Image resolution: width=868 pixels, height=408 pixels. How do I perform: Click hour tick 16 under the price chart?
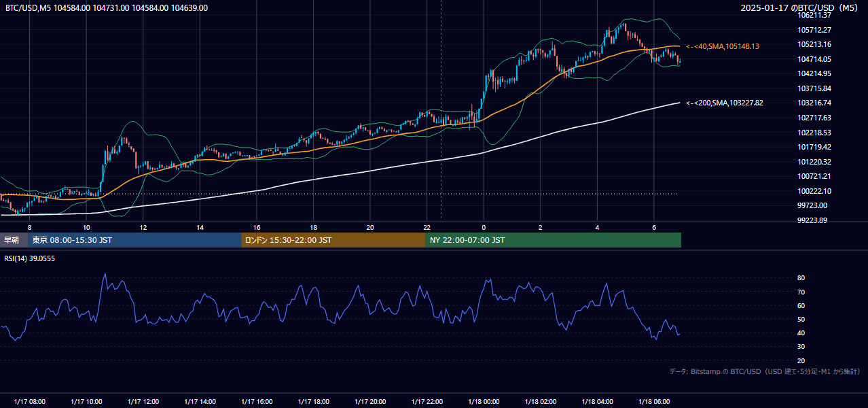point(257,227)
